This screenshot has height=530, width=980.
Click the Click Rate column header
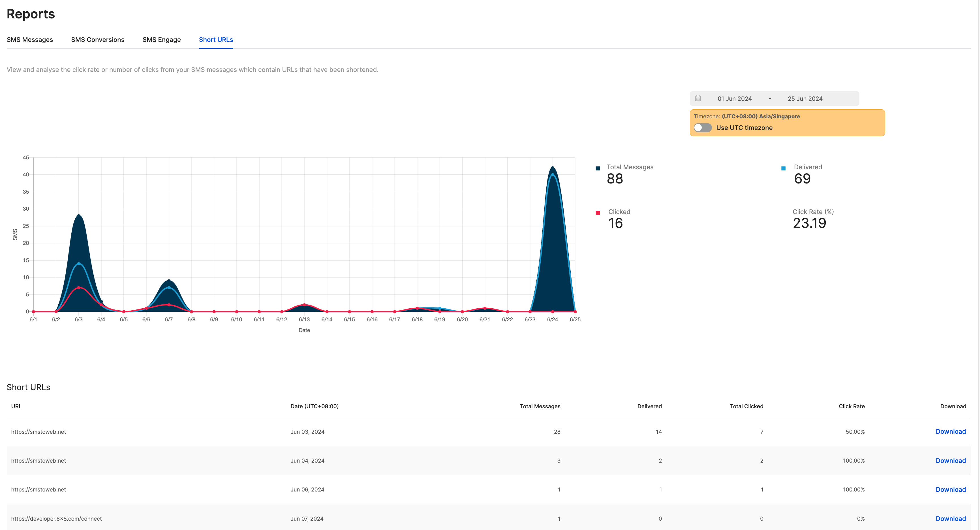[851, 406]
